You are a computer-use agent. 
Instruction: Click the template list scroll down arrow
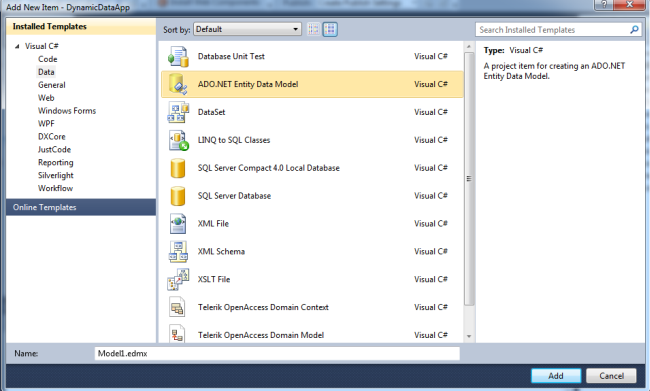point(469,336)
